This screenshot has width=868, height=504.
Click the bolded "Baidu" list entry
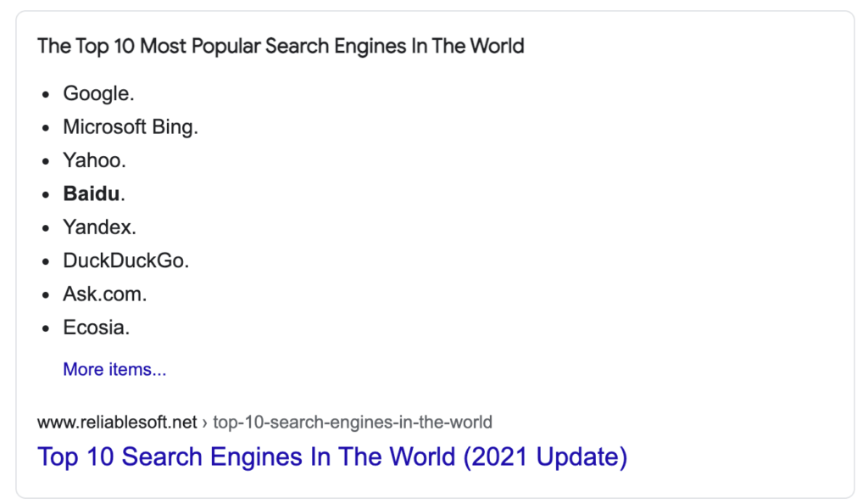click(x=93, y=193)
